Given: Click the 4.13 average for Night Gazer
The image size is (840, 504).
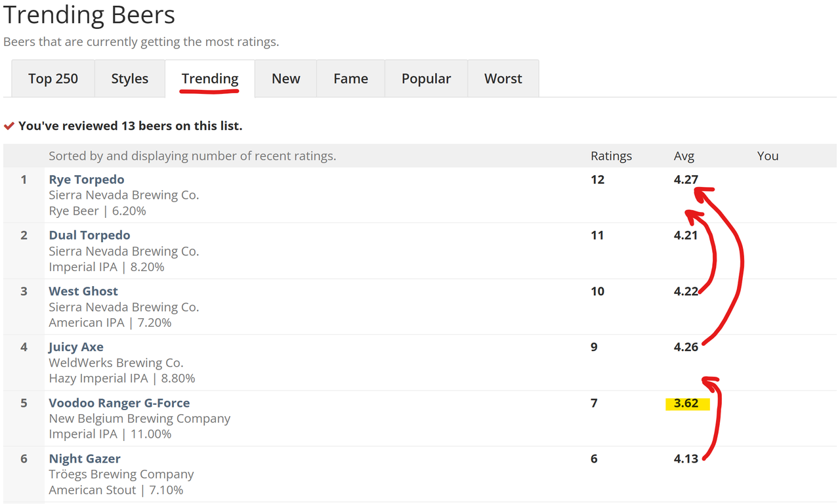Looking at the screenshot, I should pyautogui.click(x=686, y=459).
